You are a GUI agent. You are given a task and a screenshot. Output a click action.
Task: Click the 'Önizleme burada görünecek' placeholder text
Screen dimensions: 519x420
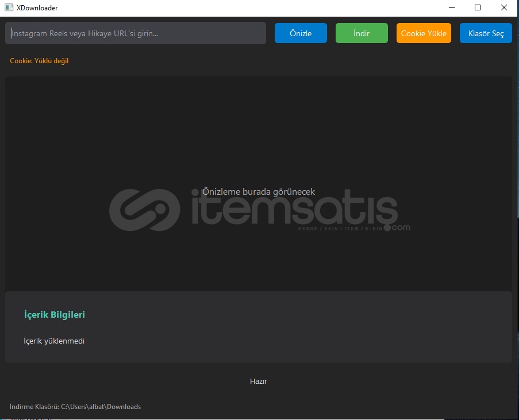coord(259,192)
